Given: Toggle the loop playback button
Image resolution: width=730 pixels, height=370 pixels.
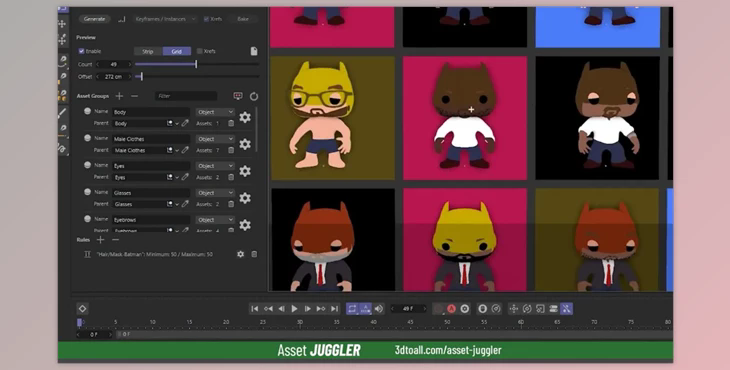Looking at the screenshot, I should pyautogui.click(x=352, y=309).
